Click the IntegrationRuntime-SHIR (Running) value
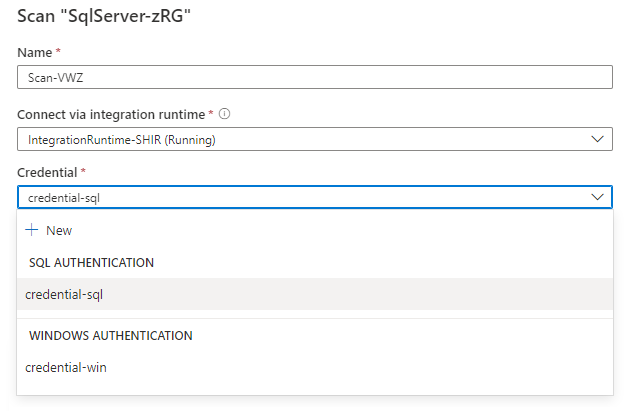The width and height of the screenshot is (632, 411). tap(122, 139)
